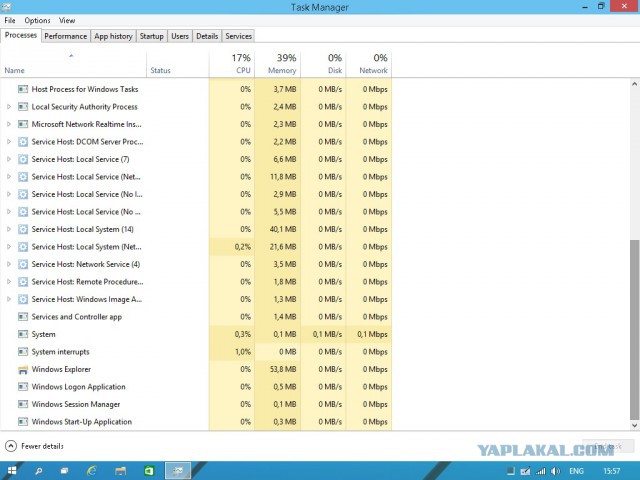Click the scrollbar down arrow
Image resolution: width=640 pixels, height=480 pixels.
pyautogui.click(x=634, y=425)
